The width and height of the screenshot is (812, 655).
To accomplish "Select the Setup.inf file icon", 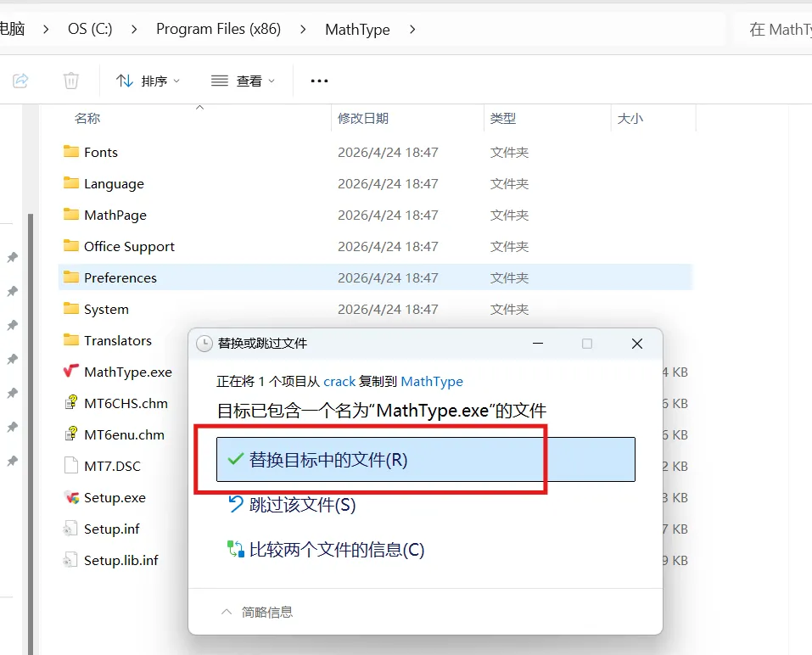I will pyautogui.click(x=70, y=529).
